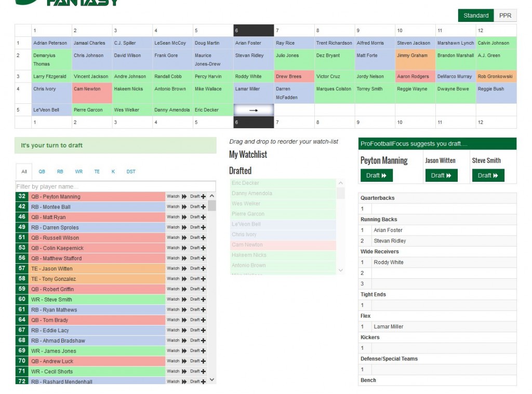Select Calvin Johnson draft board cell
Image resolution: width=532 pixels, height=394 pixels.
coord(496,43)
